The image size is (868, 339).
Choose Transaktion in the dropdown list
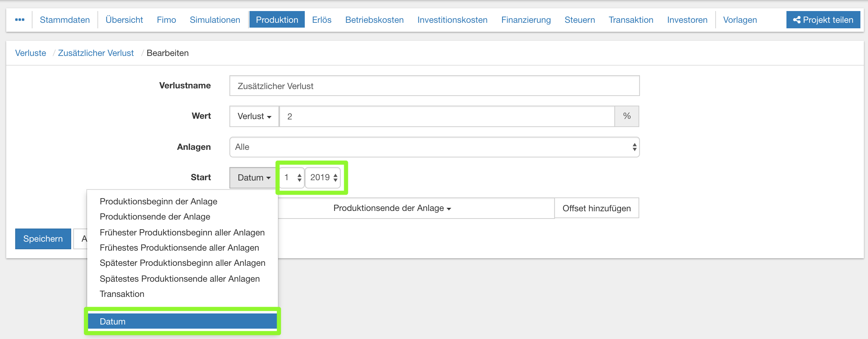tap(122, 294)
